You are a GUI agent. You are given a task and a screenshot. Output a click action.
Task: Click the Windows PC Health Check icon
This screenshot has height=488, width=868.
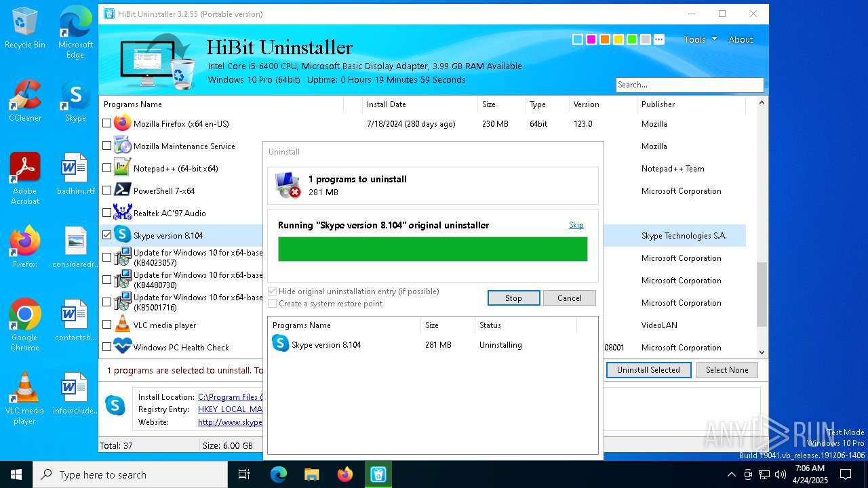pos(122,347)
